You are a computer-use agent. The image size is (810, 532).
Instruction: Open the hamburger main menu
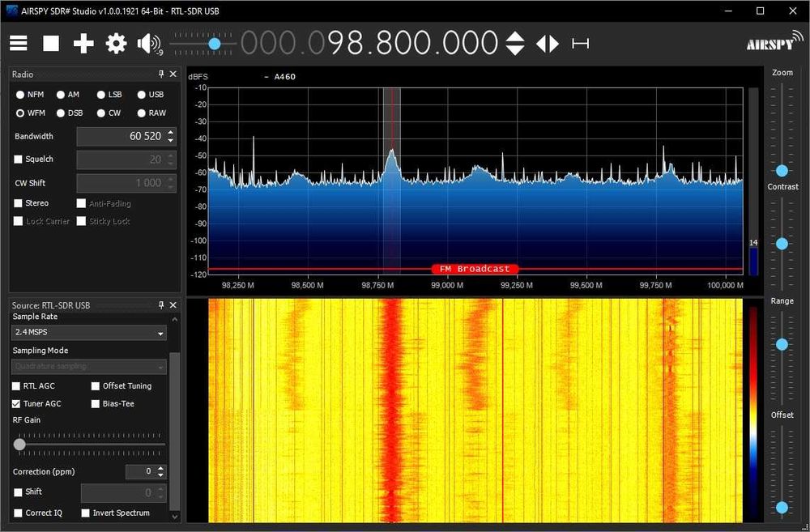19,44
